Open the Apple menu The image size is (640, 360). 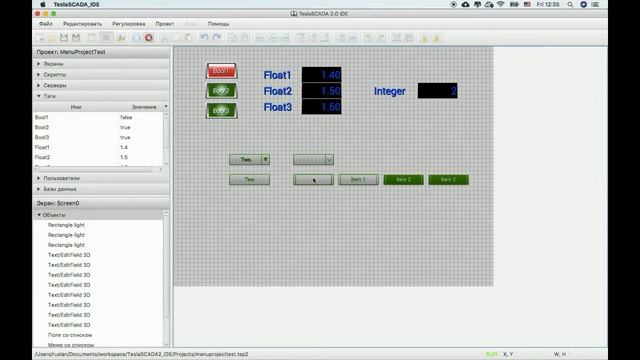[43, 4]
